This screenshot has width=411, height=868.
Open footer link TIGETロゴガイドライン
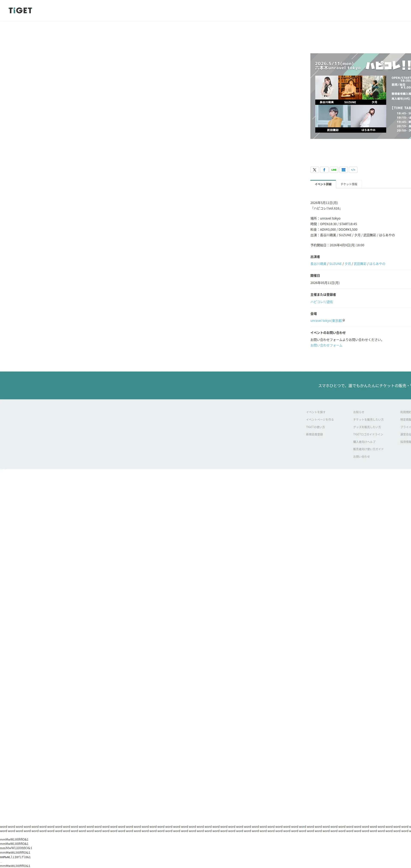click(368, 434)
